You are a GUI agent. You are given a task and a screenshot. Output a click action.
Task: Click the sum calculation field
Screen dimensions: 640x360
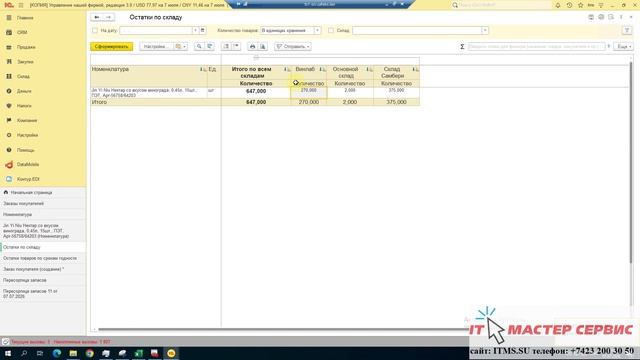click(x=536, y=47)
